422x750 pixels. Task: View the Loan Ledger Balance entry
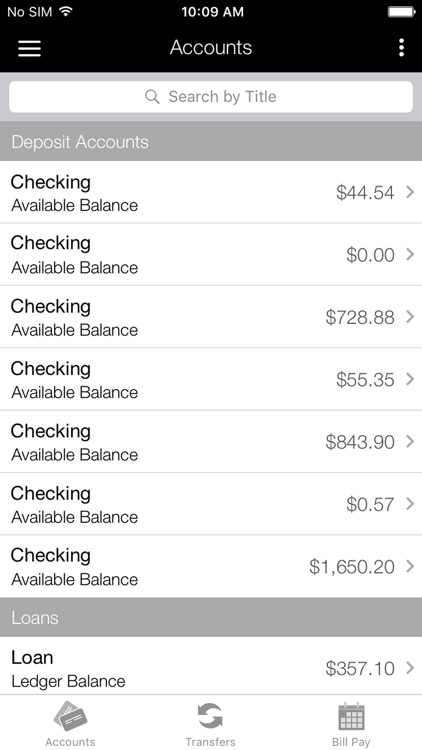[211, 666]
